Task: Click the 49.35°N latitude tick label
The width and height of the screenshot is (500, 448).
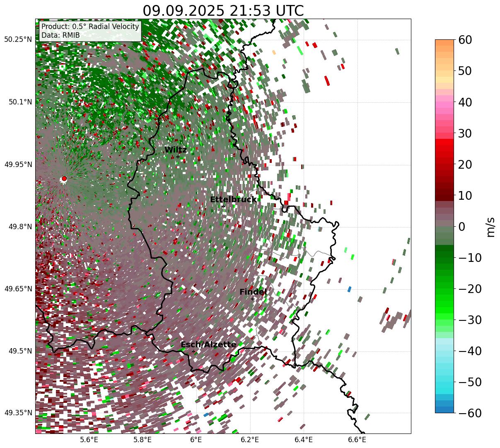Action: (18, 413)
